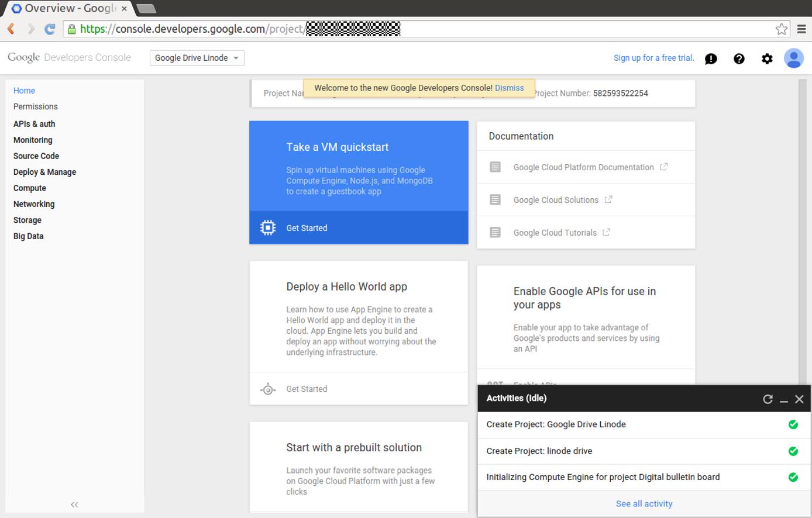The width and height of the screenshot is (812, 518).
Task: Click the VM quickstart chip icon
Action: point(267,228)
